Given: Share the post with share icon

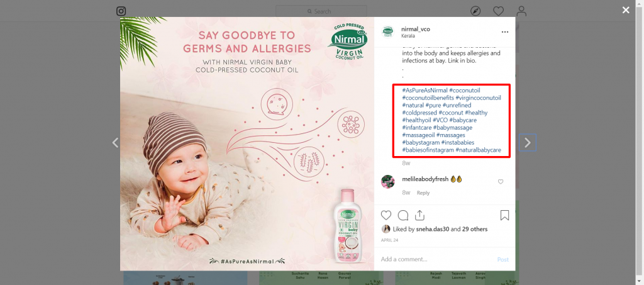Looking at the screenshot, I should [x=419, y=215].
